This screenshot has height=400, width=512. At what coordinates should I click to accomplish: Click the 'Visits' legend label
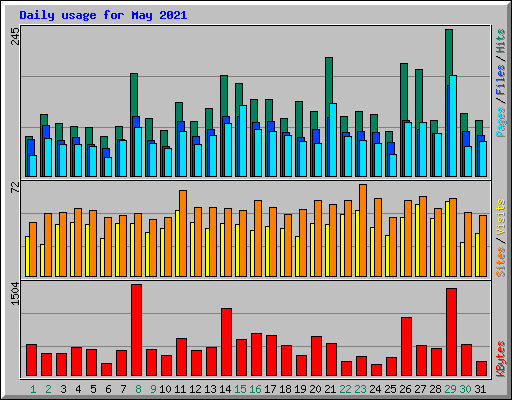click(x=500, y=218)
